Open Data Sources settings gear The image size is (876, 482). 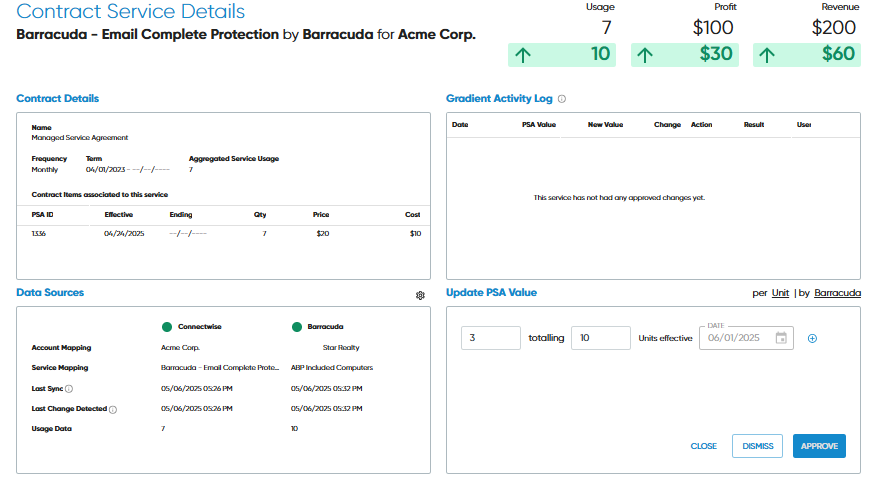tap(420, 295)
